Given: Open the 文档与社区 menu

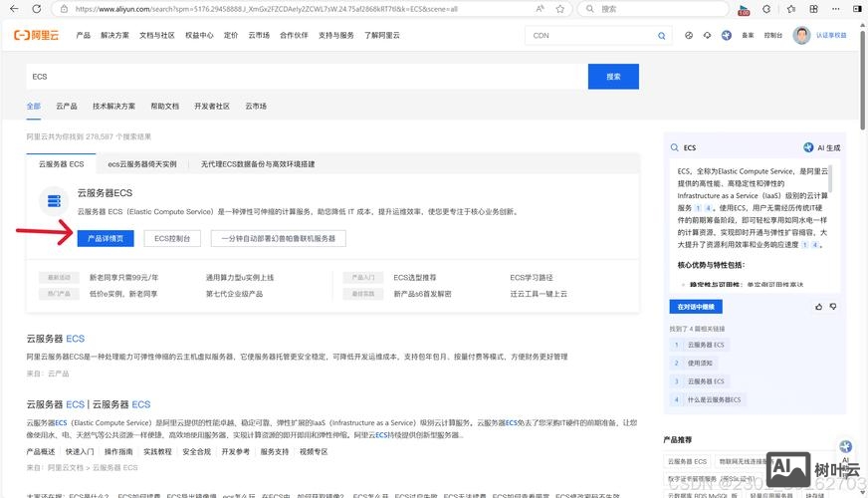Looking at the screenshot, I should (x=156, y=35).
